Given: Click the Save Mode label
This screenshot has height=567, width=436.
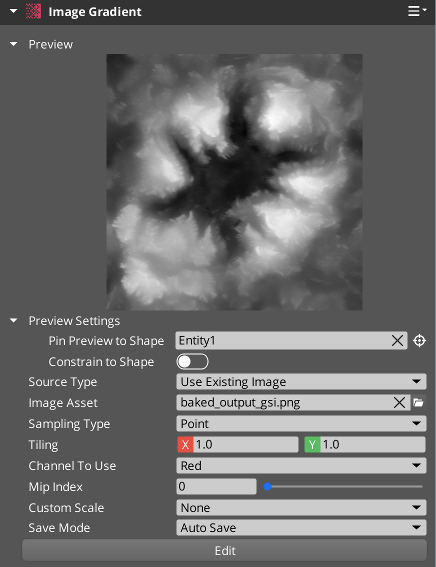Looking at the screenshot, I should [59, 528].
